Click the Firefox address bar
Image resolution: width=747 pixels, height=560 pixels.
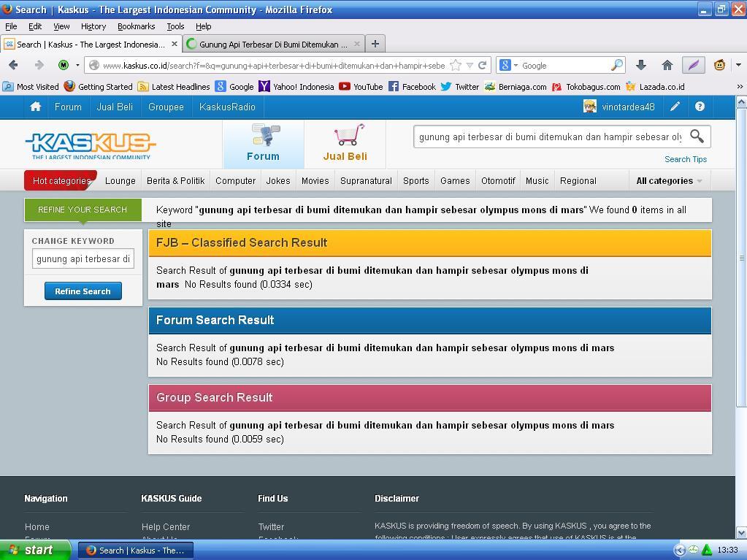point(274,65)
